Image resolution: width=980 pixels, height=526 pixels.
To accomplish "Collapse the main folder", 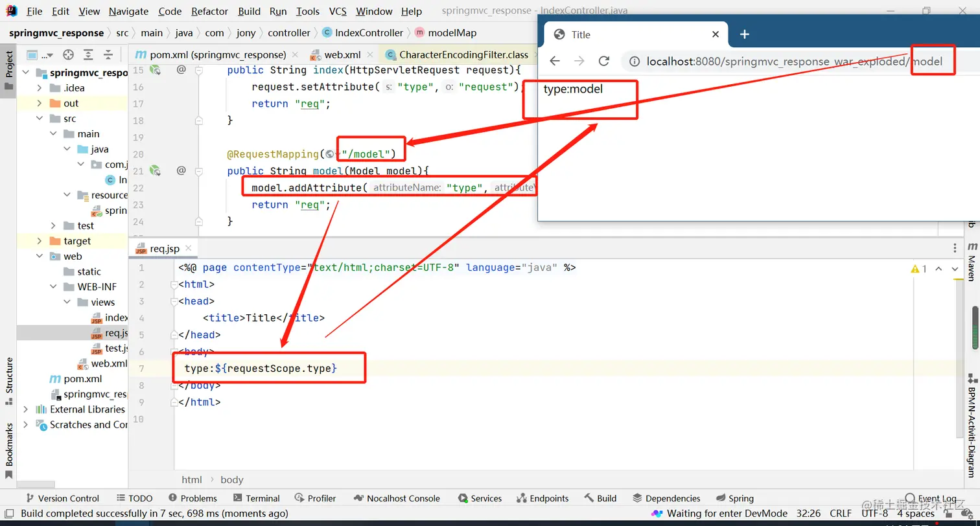I will [53, 133].
